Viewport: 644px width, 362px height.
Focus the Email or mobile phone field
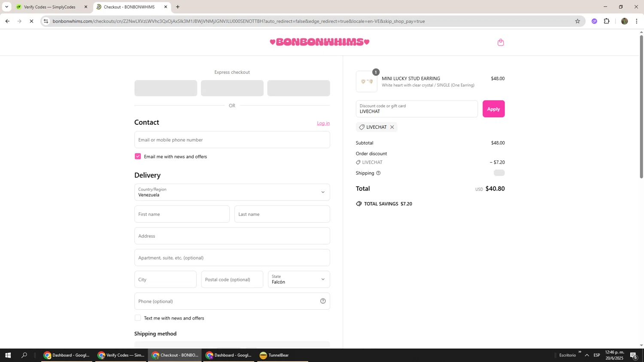232,140
